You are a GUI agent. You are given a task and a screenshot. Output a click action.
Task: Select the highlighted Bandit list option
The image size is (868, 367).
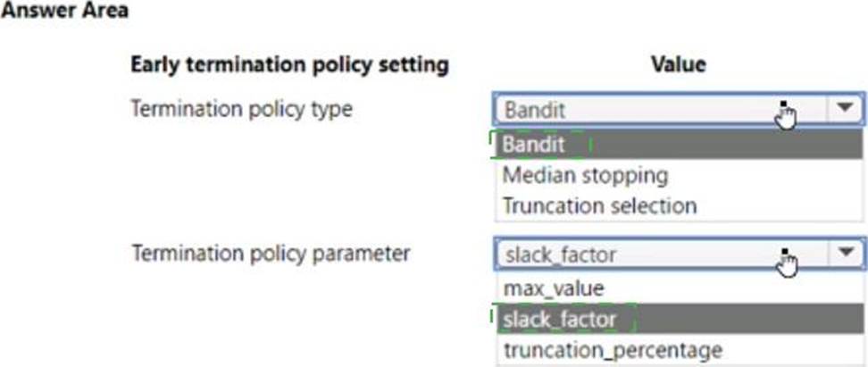pyautogui.click(x=679, y=145)
